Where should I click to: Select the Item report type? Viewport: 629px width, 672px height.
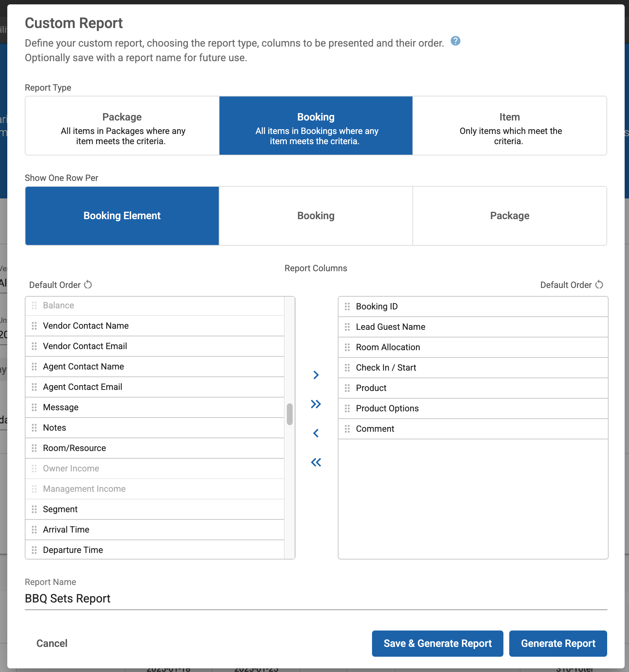[509, 126]
